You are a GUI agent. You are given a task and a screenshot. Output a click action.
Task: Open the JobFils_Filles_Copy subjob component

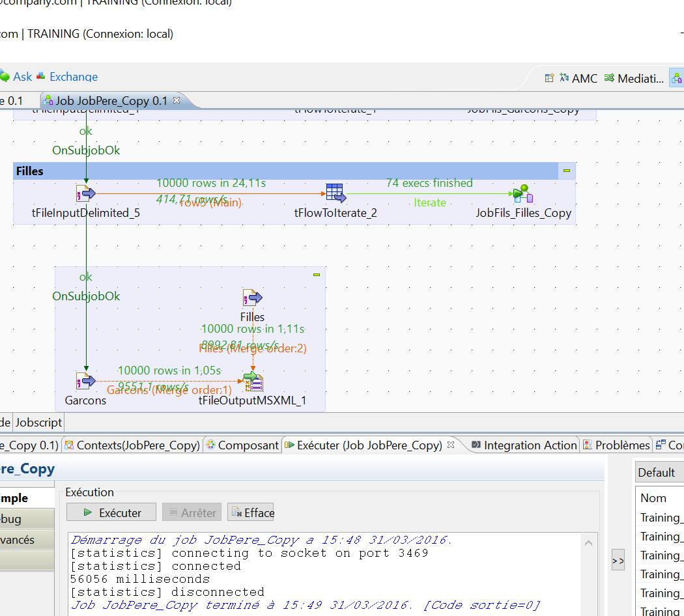pos(522,193)
